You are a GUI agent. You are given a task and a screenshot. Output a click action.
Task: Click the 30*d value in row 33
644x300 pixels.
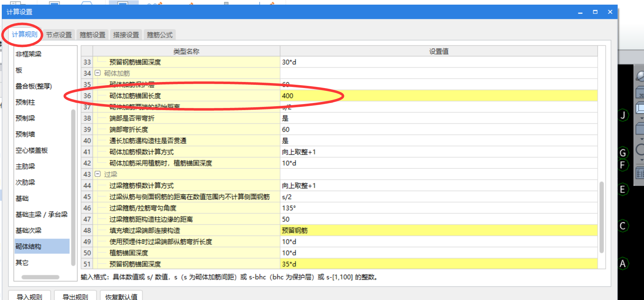click(439, 62)
